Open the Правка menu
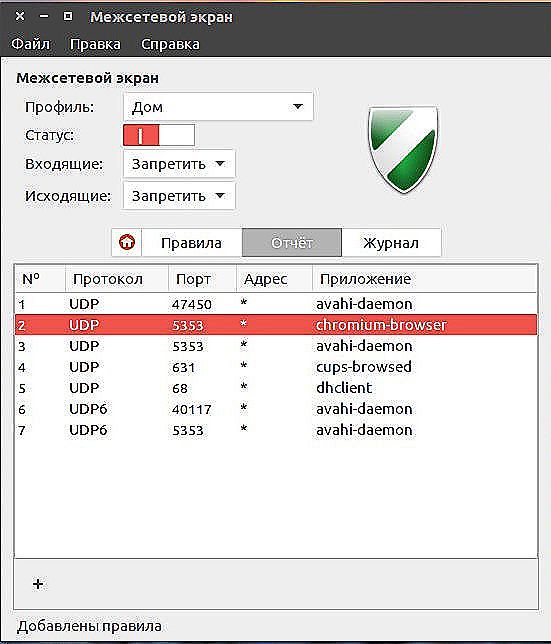The height and width of the screenshot is (644, 551). (95, 44)
